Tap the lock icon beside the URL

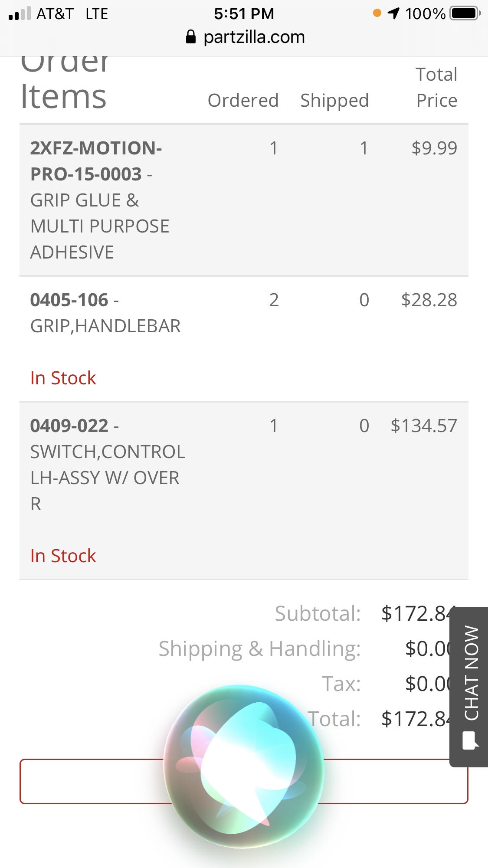pos(191,37)
